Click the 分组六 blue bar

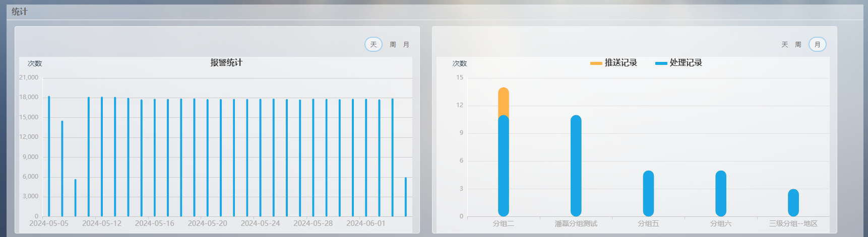click(x=721, y=194)
